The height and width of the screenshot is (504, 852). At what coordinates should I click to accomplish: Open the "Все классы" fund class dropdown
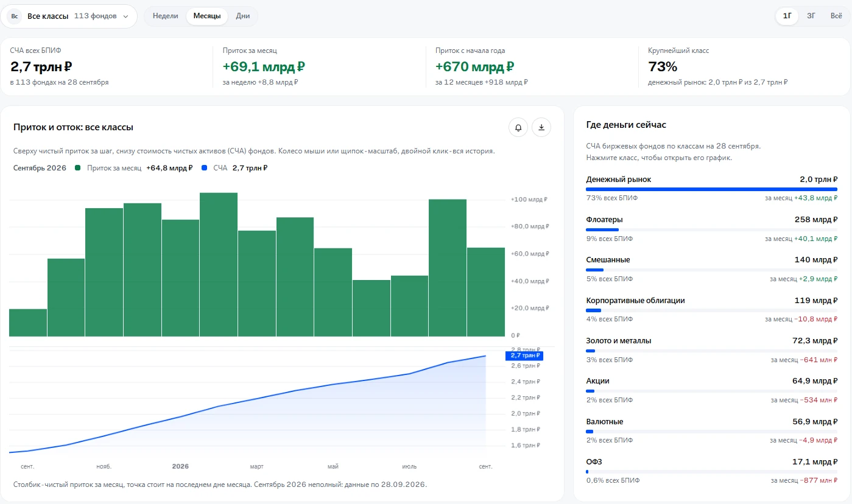70,16
